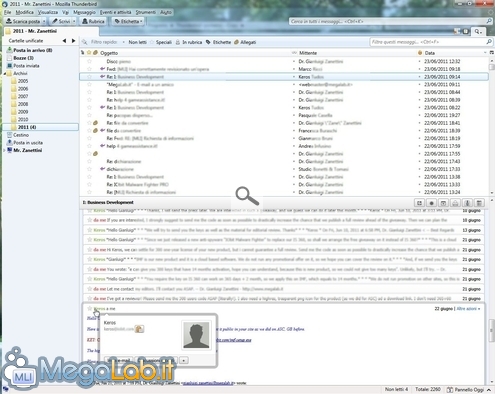The image size is (495, 394).
Task: Open the column picker icon after Data
Action: tap(492, 53)
